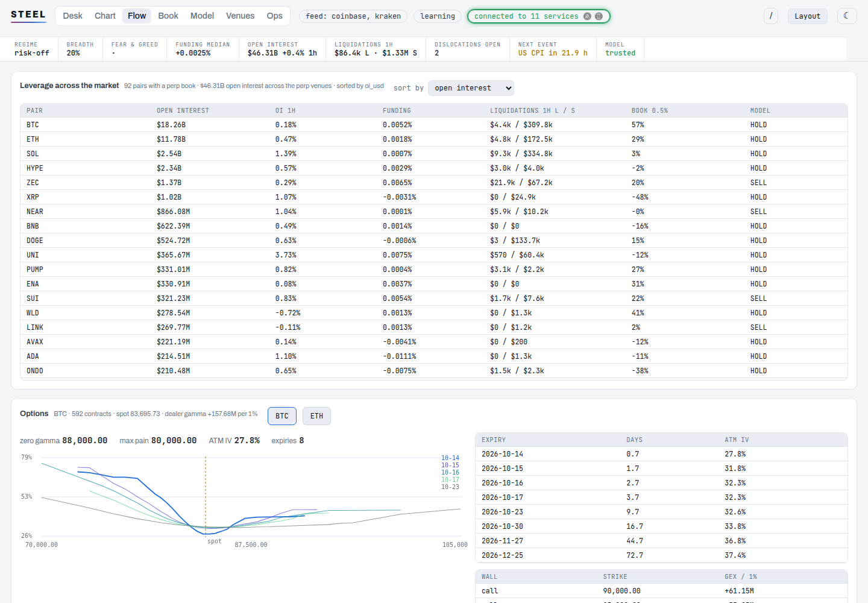Viewport: 868px width, 603px height.
Task: Switch to the Desk tab
Action: [72, 16]
